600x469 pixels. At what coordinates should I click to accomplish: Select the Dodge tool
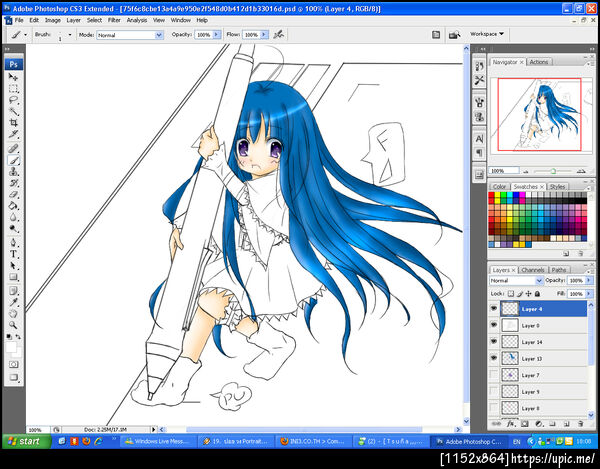tap(13, 229)
